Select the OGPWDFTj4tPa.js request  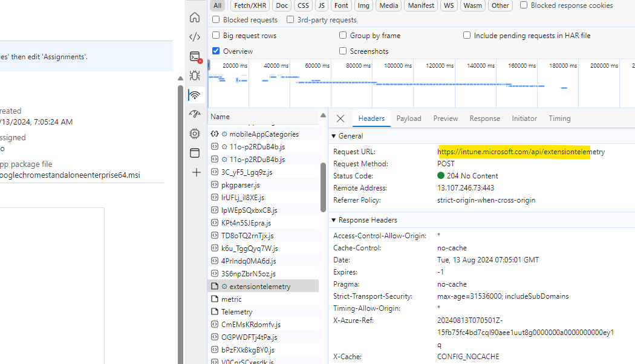coord(249,337)
